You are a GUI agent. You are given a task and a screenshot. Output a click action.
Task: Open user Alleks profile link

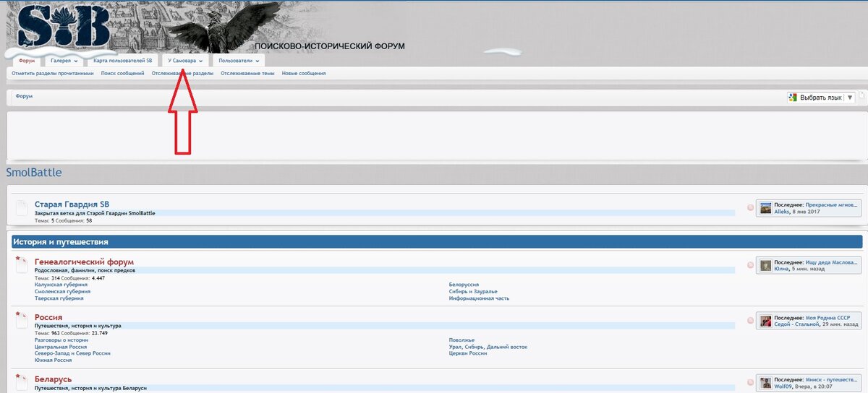(782, 212)
